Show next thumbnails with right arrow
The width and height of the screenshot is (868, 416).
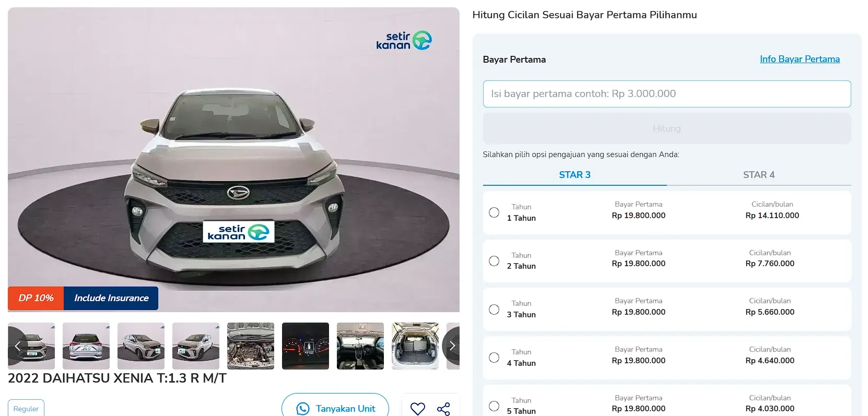coord(451,346)
